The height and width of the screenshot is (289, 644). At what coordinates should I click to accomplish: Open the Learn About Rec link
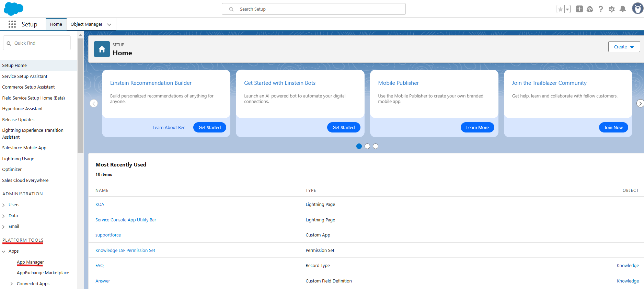click(x=169, y=128)
